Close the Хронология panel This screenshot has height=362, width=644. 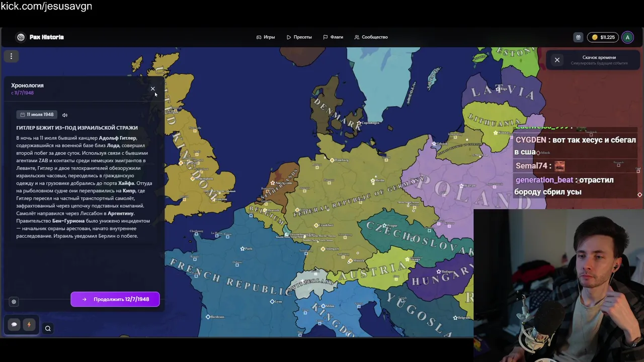click(x=153, y=89)
